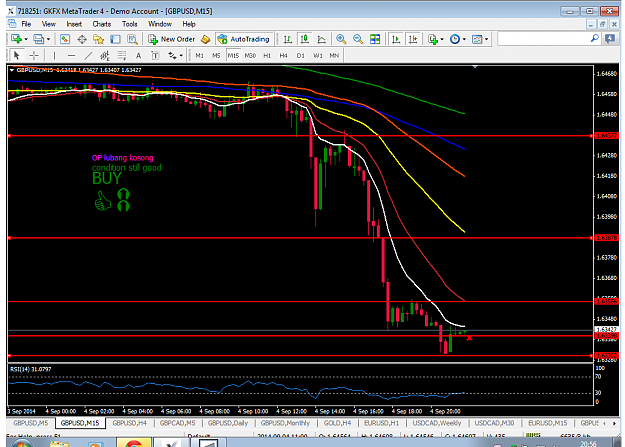Screen dimensions: 625x447
Task: Click the Periods clock button
Action: click(455, 39)
